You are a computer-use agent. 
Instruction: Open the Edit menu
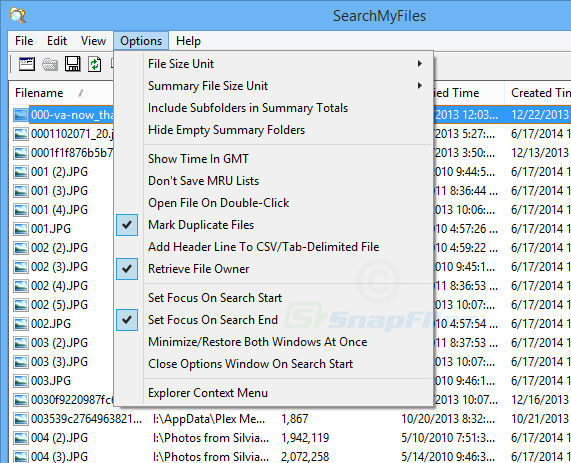click(57, 41)
